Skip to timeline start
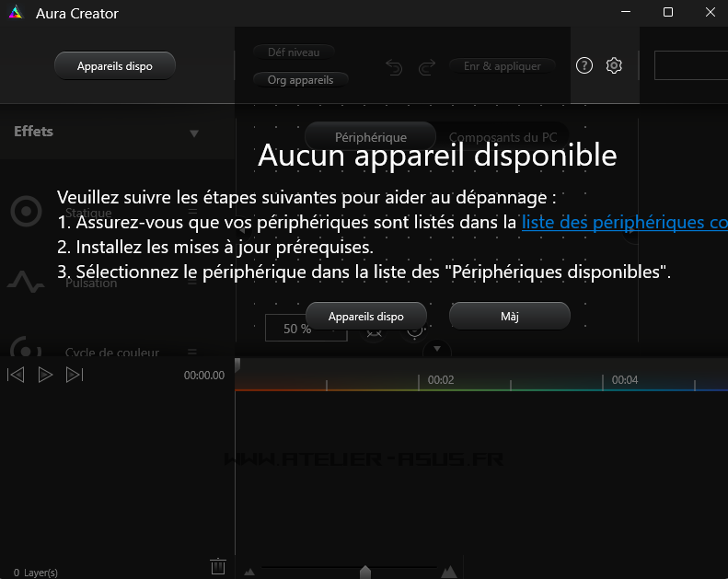Image resolution: width=728 pixels, height=579 pixels. click(x=16, y=375)
